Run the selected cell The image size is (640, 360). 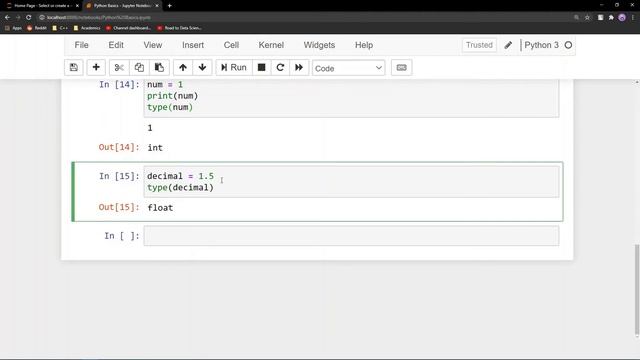point(234,68)
